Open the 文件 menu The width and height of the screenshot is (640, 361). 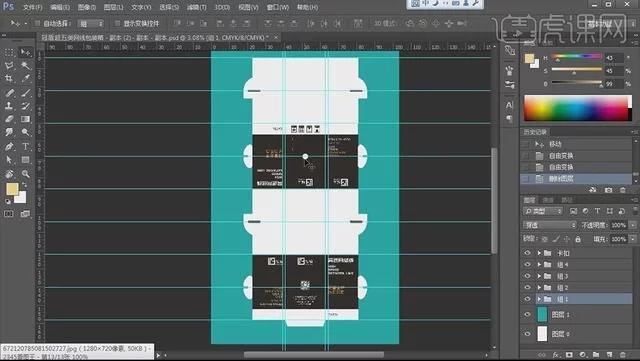tap(33, 7)
